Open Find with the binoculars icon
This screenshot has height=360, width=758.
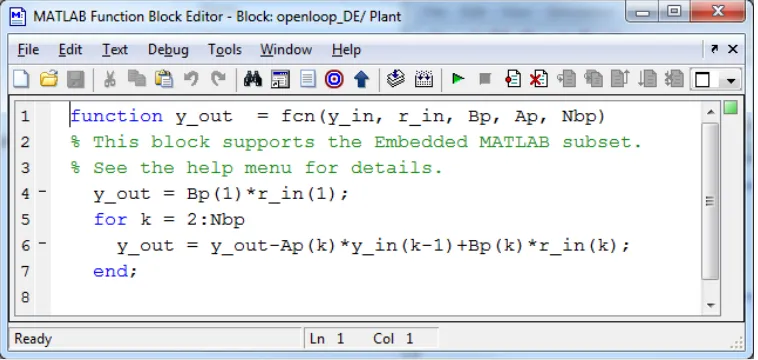pos(253,79)
